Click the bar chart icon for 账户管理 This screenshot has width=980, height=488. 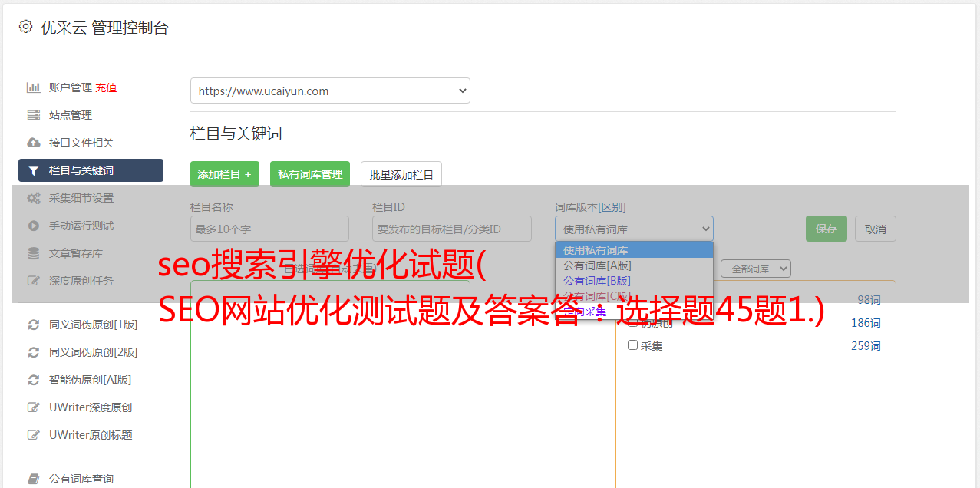pos(33,87)
